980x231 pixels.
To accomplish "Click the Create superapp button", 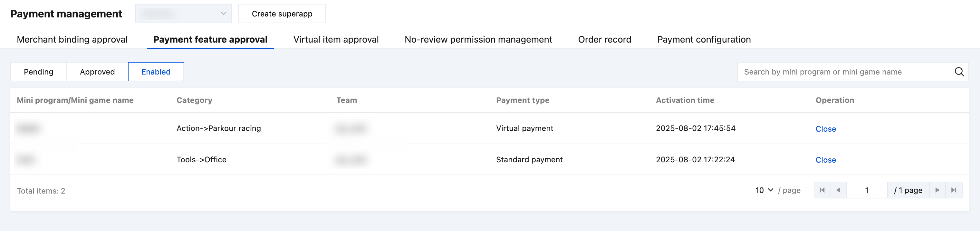I will pos(282,14).
